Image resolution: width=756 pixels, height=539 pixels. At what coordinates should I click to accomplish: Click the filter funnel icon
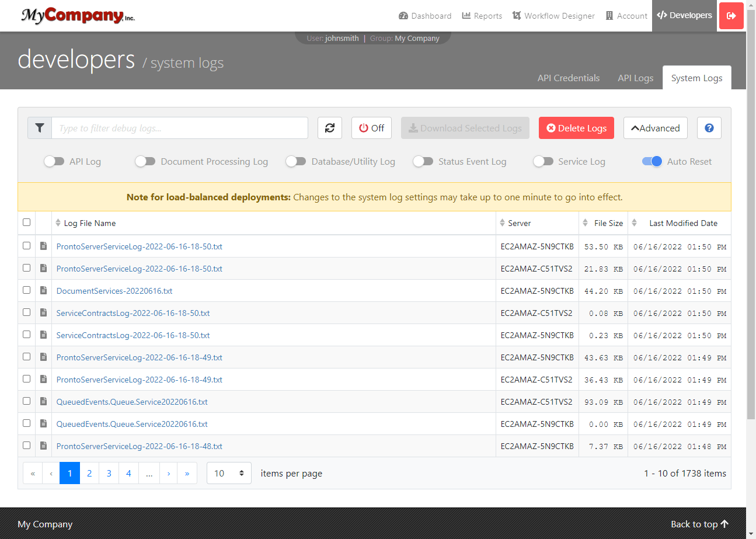coord(40,128)
